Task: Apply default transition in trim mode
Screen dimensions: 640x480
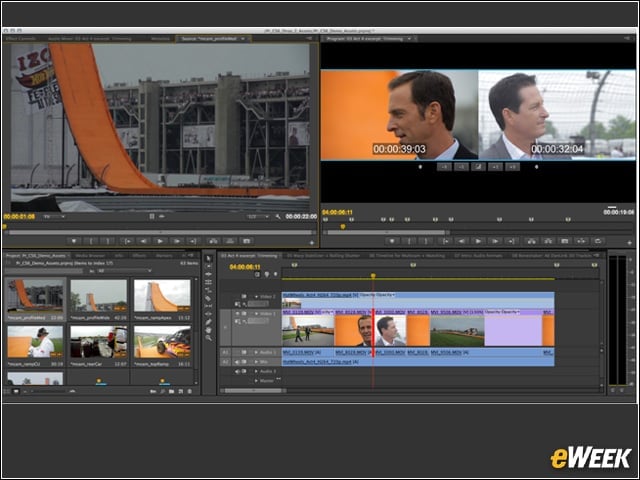Action: [478, 167]
